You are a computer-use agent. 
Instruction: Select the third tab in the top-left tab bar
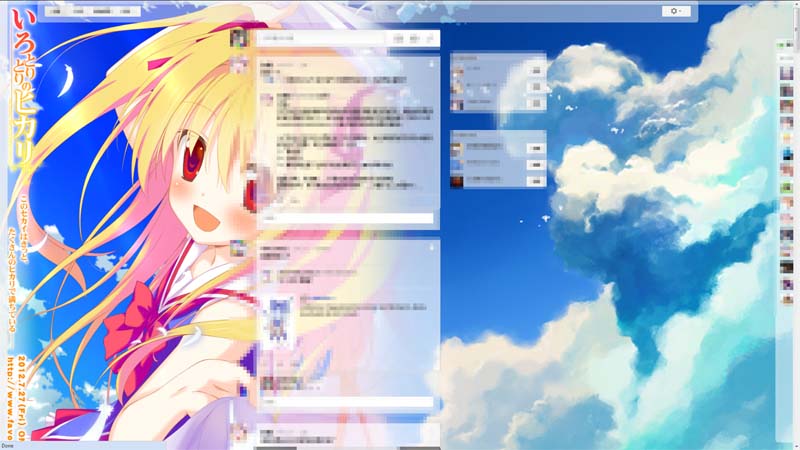[x=102, y=11]
